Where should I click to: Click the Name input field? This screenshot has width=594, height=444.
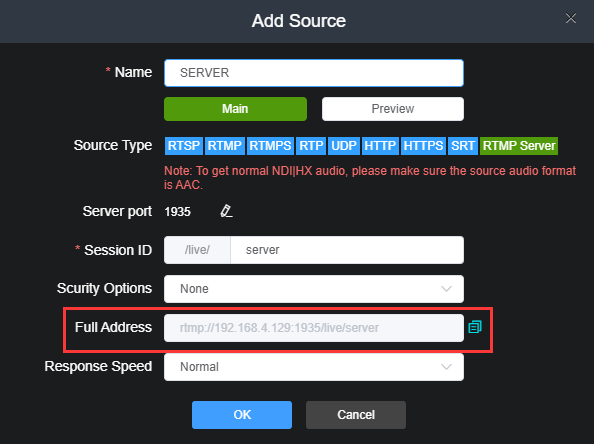(x=314, y=73)
